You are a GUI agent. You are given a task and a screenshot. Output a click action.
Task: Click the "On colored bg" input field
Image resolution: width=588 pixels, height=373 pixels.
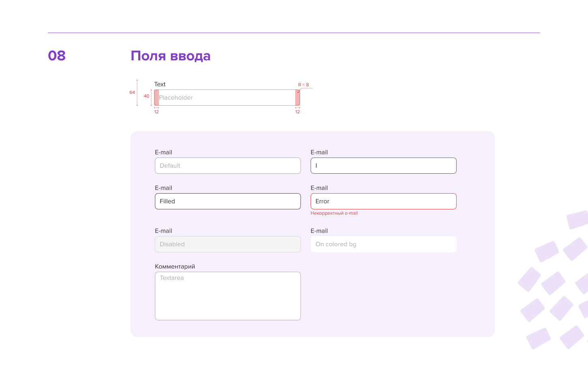click(x=383, y=244)
